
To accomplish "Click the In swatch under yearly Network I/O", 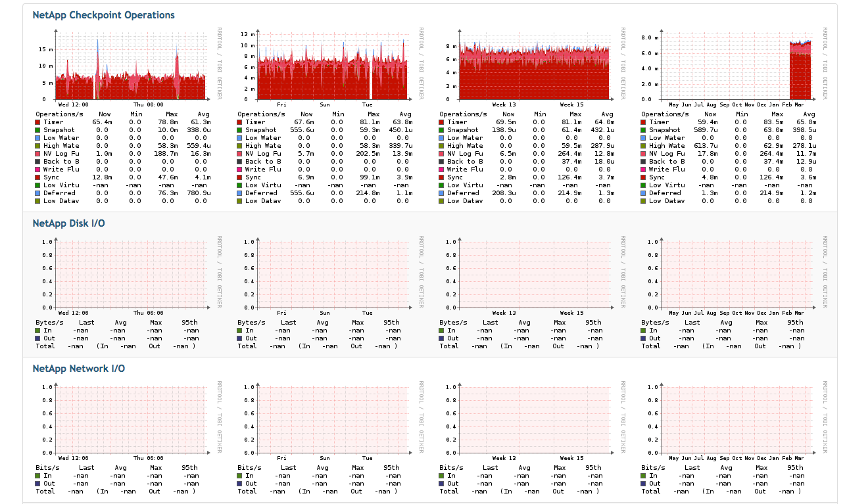I will tap(644, 476).
